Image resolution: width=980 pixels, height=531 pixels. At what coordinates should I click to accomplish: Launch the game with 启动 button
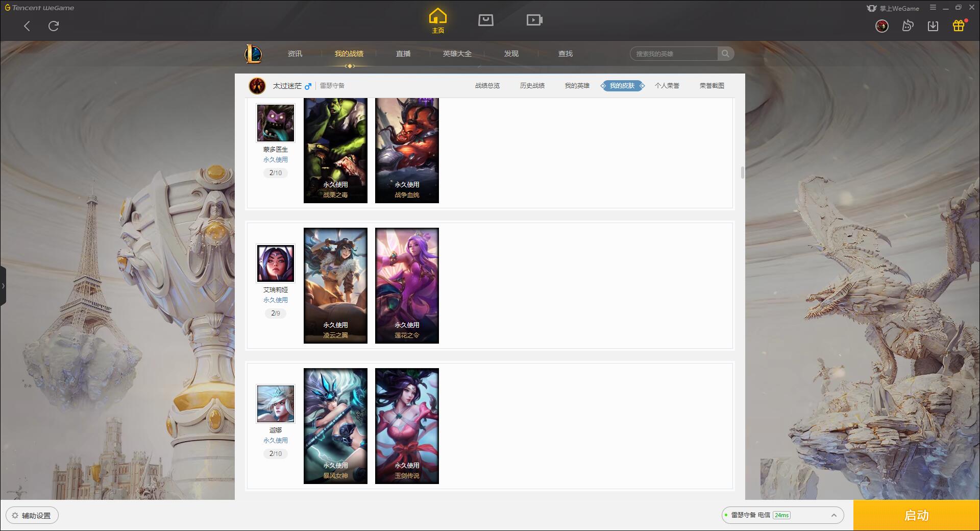[917, 516]
